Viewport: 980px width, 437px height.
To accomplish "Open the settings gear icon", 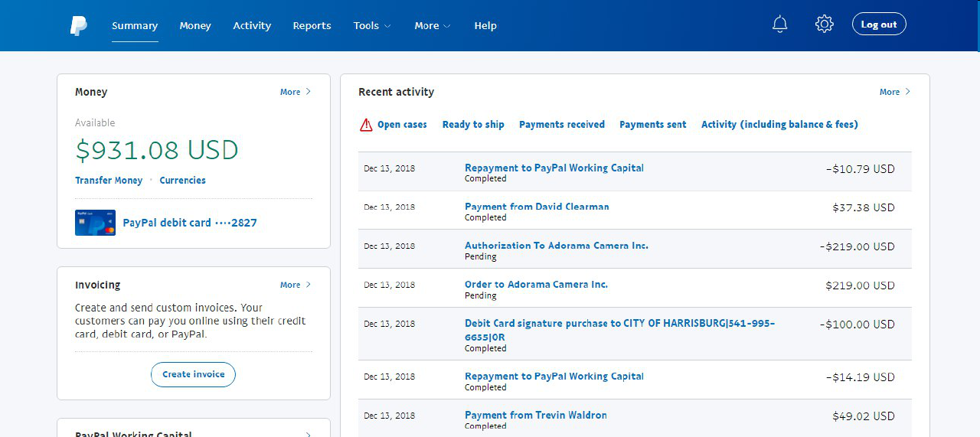I will pyautogui.click(x=824, y=24).
